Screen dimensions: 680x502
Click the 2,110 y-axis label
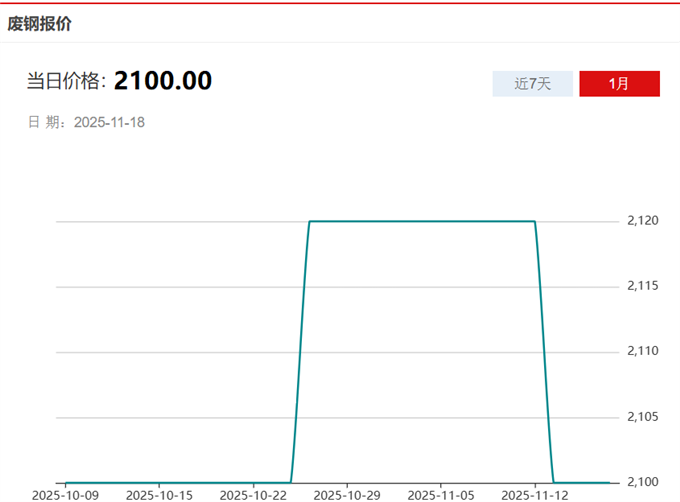(x=642, y=351)
